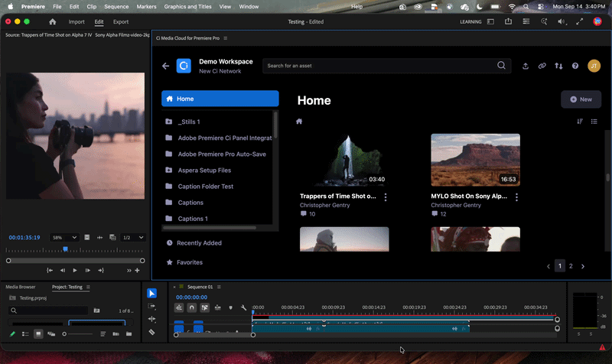Go to page 2 of assets

click(x=571, y=266)
